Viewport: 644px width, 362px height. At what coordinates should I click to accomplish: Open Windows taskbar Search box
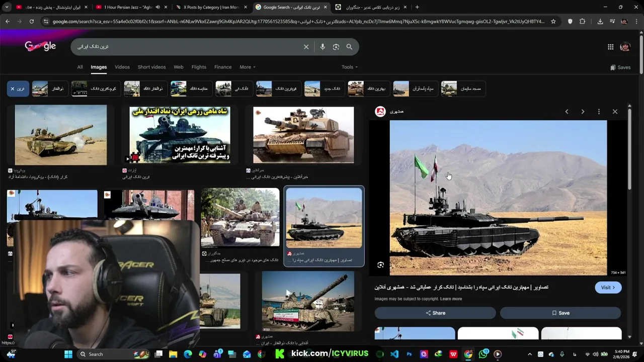pyautogui.click(x=113, y=354)
